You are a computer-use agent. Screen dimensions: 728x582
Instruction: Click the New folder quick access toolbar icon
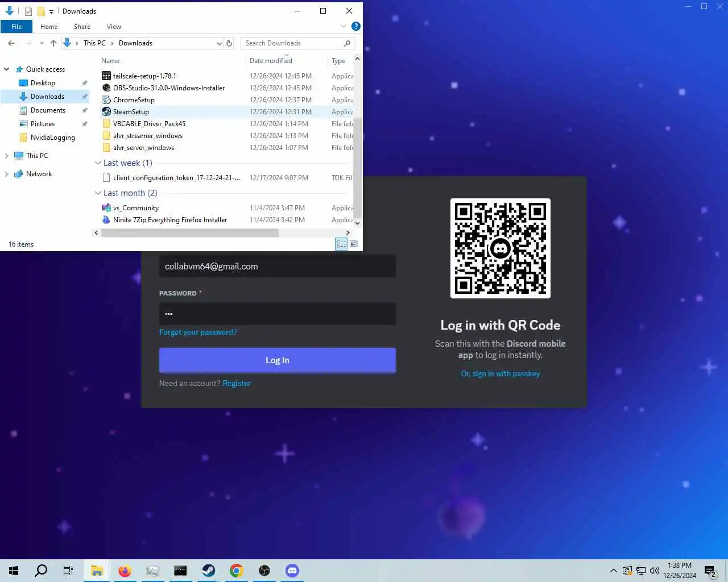41,11
